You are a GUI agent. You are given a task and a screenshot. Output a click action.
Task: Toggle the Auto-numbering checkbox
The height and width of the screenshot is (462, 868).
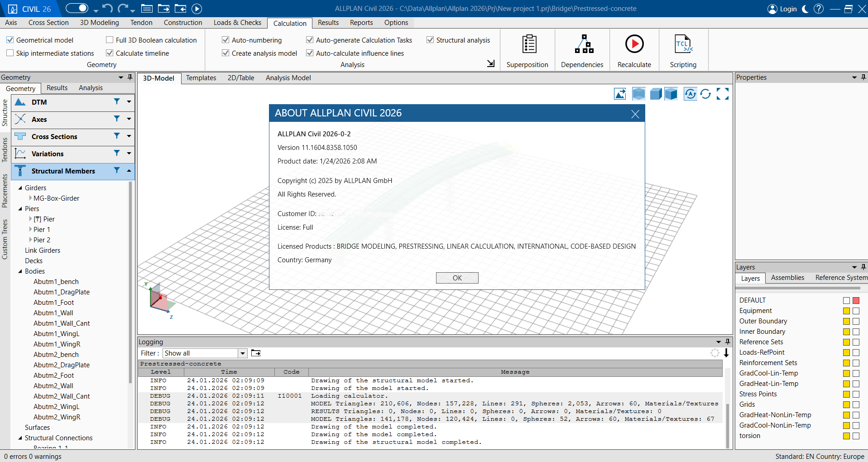225,40
